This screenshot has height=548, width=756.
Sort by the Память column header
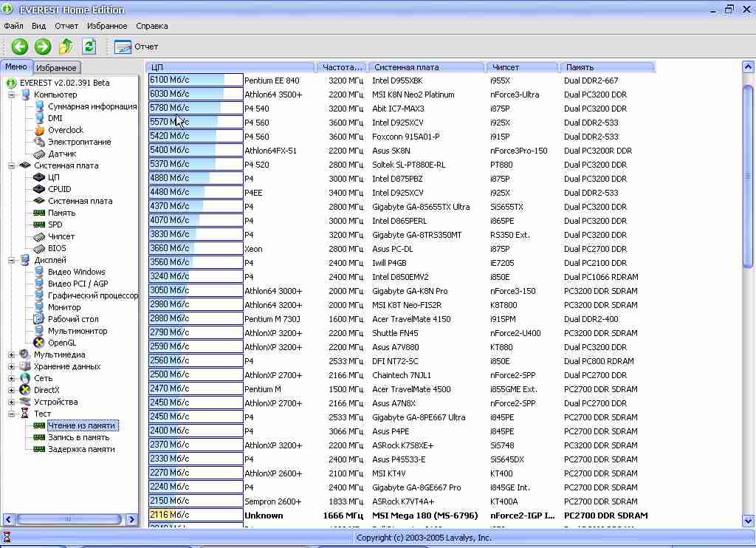[607, 67]
